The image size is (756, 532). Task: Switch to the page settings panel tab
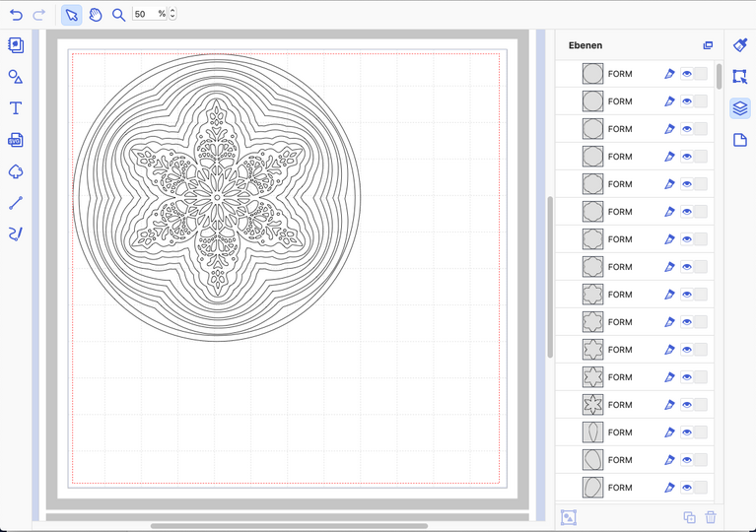(x=740, y=140)
